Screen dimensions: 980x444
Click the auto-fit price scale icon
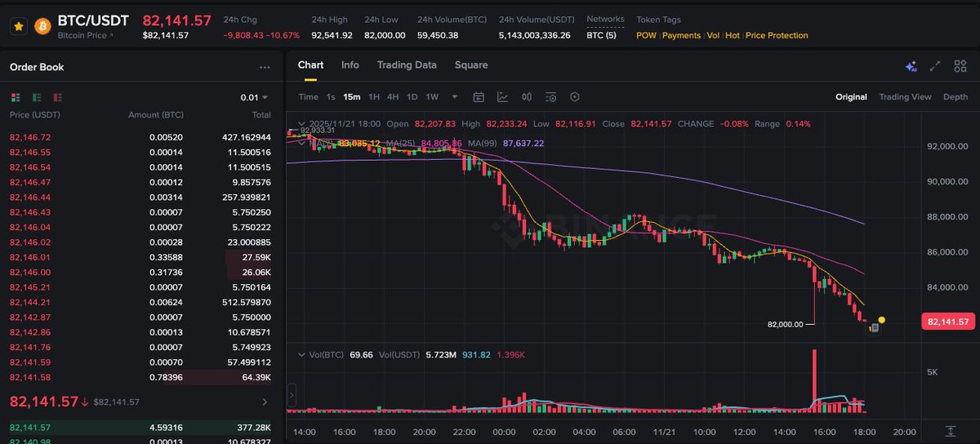tap(950, 431)
